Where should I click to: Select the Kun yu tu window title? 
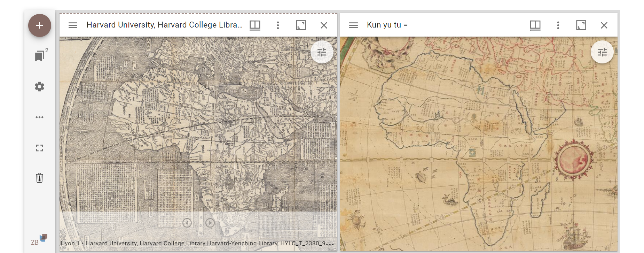(387, 25)
